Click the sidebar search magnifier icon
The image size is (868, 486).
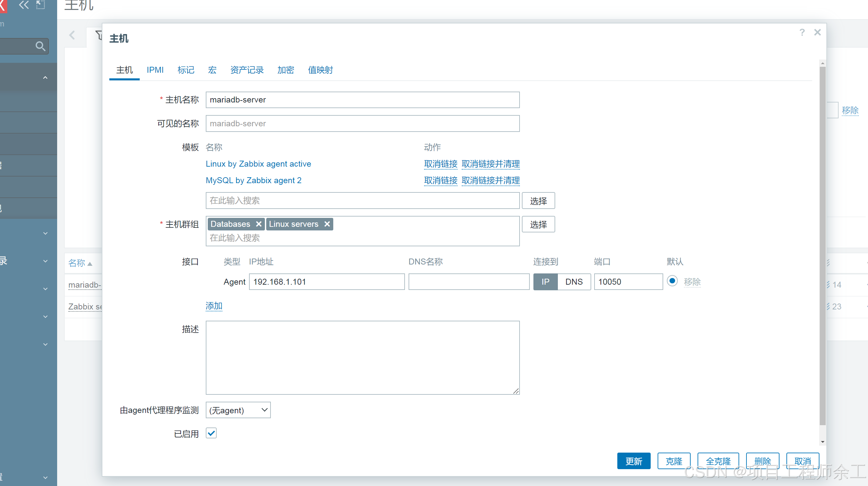pyautogui.click(x=40, y=46)
